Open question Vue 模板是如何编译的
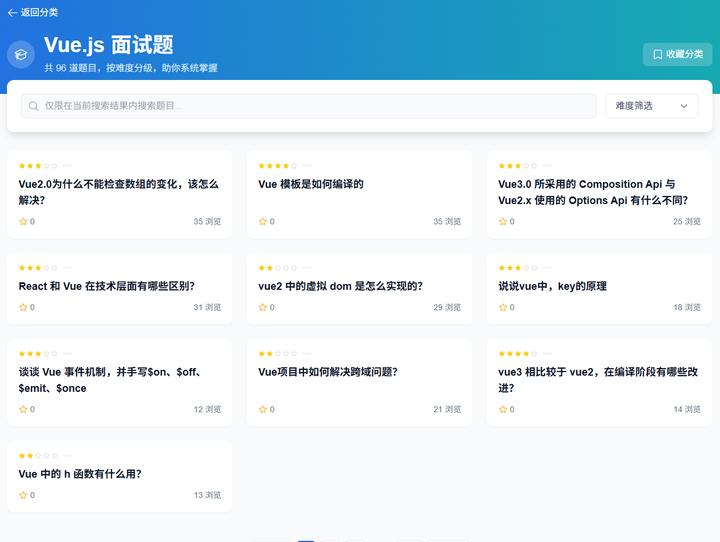This screenshot has width=720, height=542. 311,184
